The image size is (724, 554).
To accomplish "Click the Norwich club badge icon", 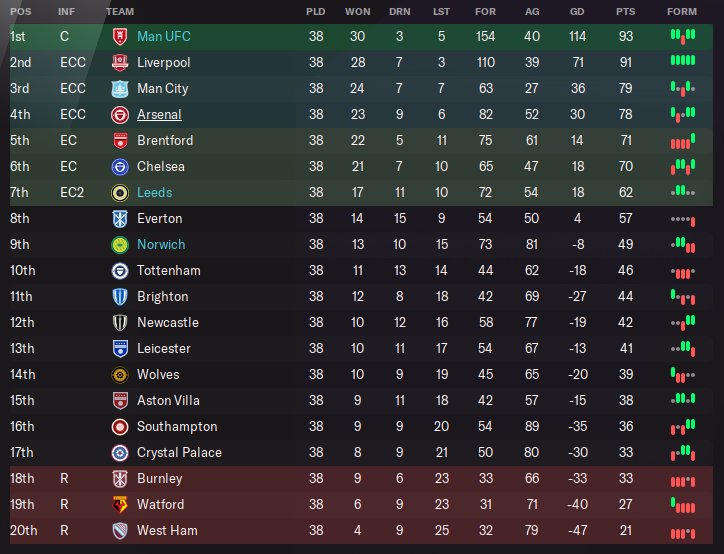I will click(119, 244).
